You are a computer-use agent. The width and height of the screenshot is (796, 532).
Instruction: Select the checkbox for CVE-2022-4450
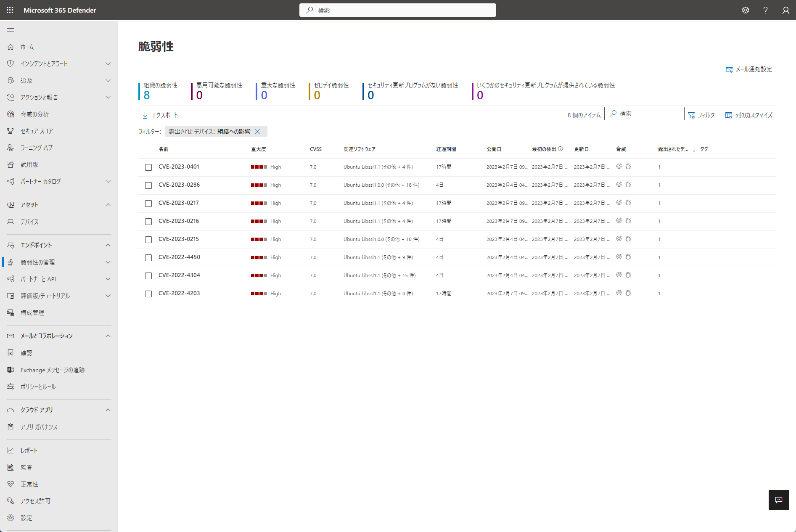(x=148, y=258)
